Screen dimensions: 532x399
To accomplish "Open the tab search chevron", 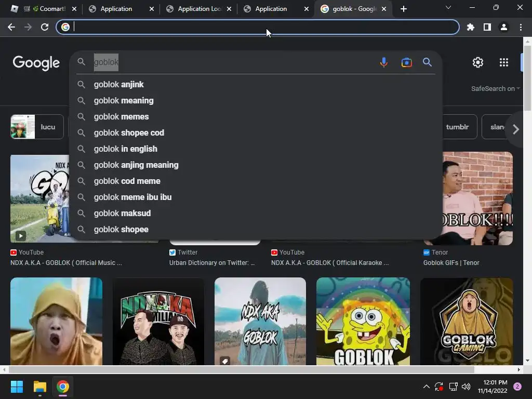I will (448, 7).
